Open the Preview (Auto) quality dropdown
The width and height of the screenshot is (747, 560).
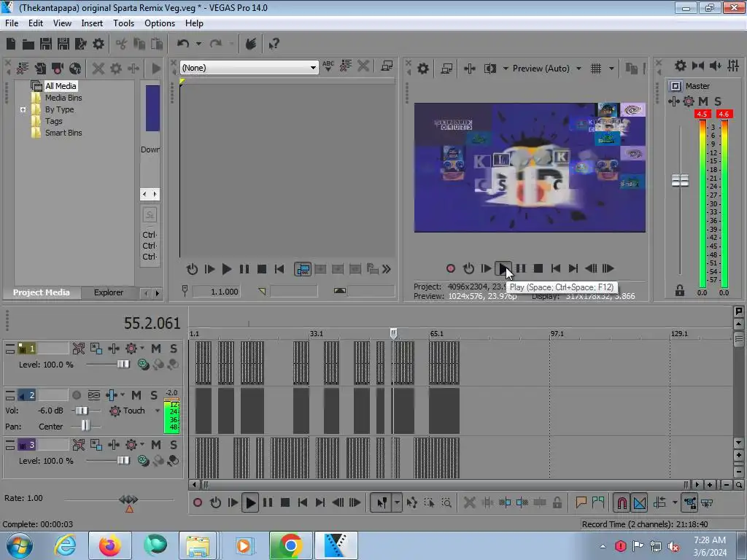(578, 69)
